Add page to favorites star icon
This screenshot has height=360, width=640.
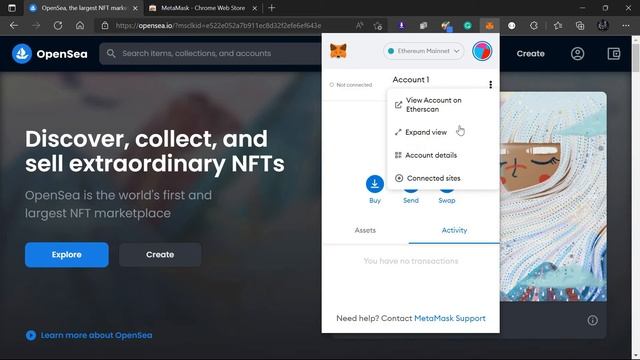coord(378,26)
